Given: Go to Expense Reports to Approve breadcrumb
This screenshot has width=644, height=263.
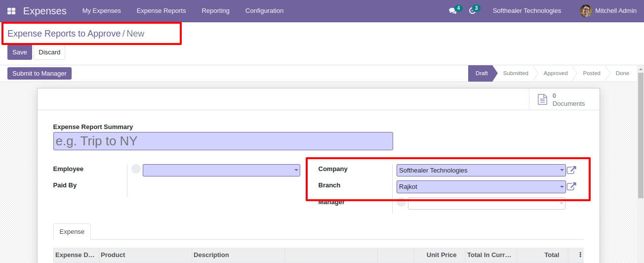Looking at the screenshot, I should 64,34.
